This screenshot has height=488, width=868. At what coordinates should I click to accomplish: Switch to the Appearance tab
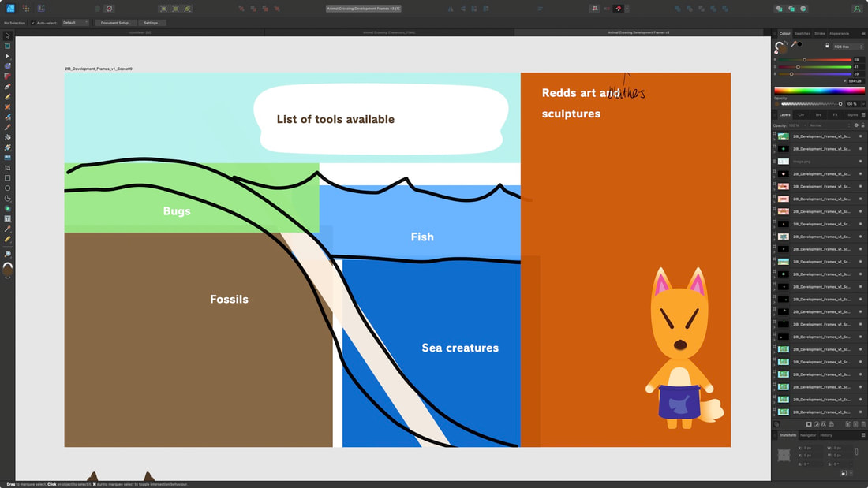tap(840, 34)
